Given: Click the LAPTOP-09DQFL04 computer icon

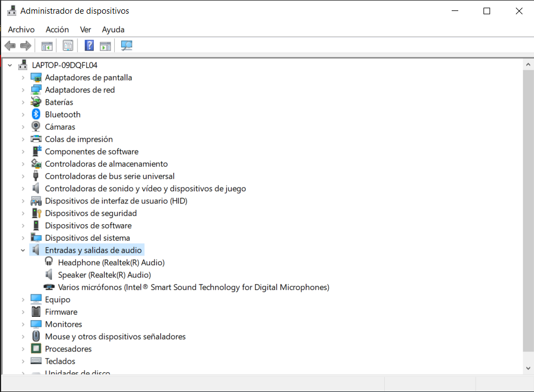Looking at the screenshot, I should (23, 65).
